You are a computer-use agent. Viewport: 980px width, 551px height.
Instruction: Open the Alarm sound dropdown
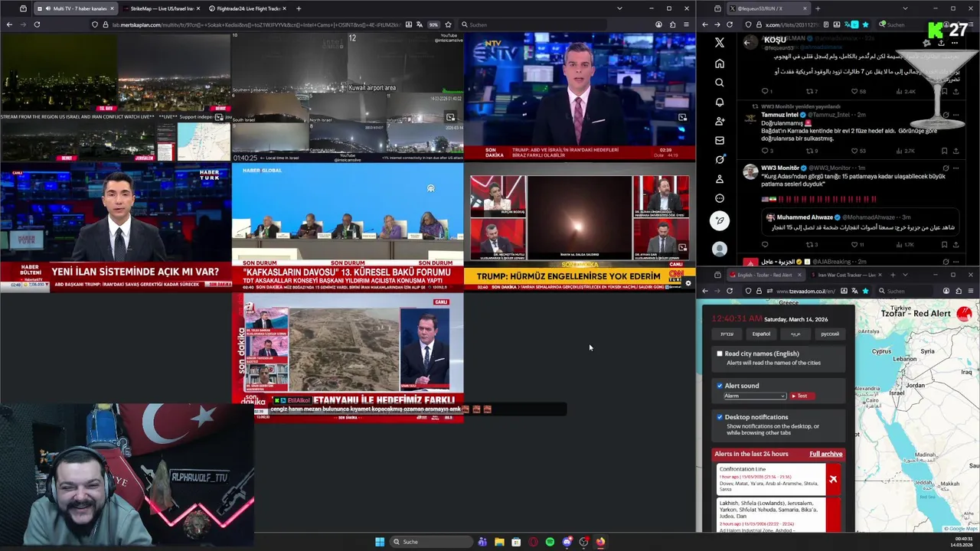click(754, 396)
